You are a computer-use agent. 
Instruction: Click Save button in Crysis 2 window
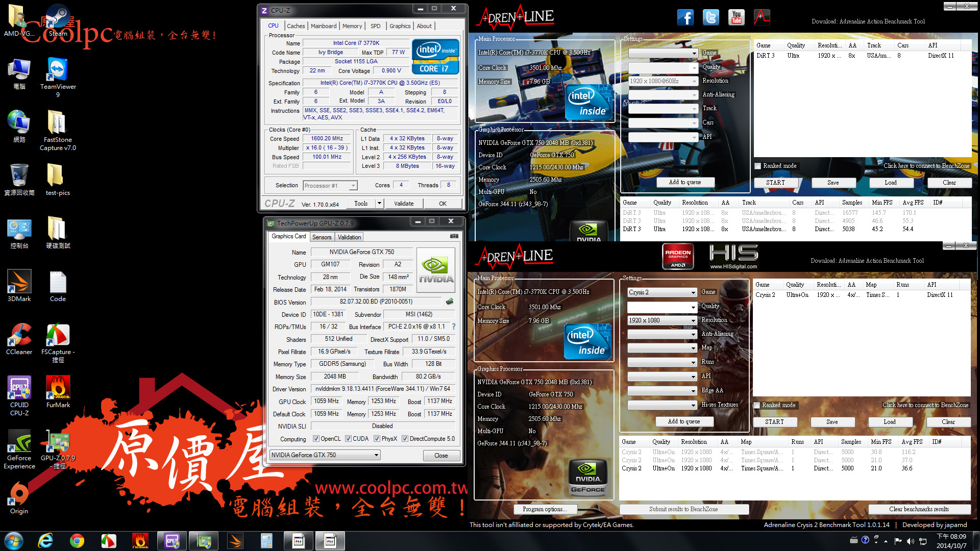coord(832,422)
